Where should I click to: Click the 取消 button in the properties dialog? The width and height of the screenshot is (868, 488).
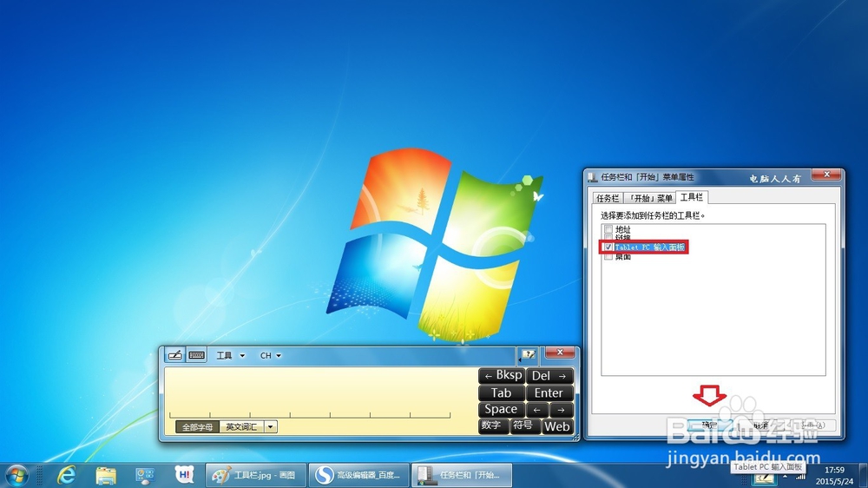coord(760,425)
